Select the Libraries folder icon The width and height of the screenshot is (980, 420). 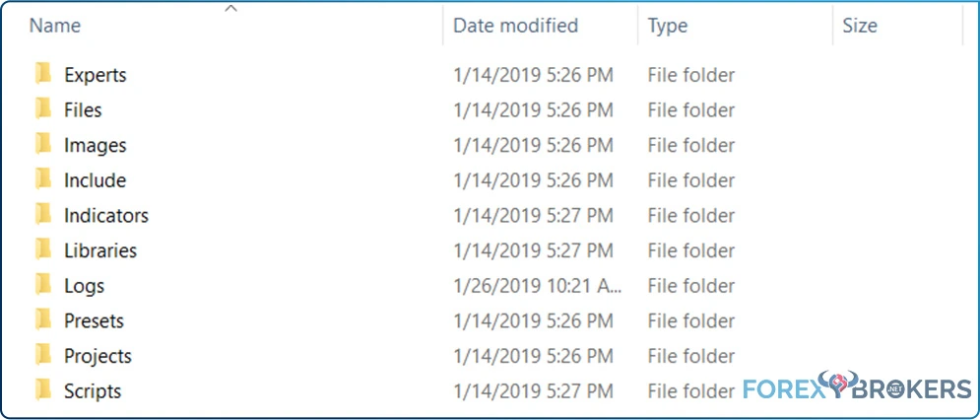43,249
